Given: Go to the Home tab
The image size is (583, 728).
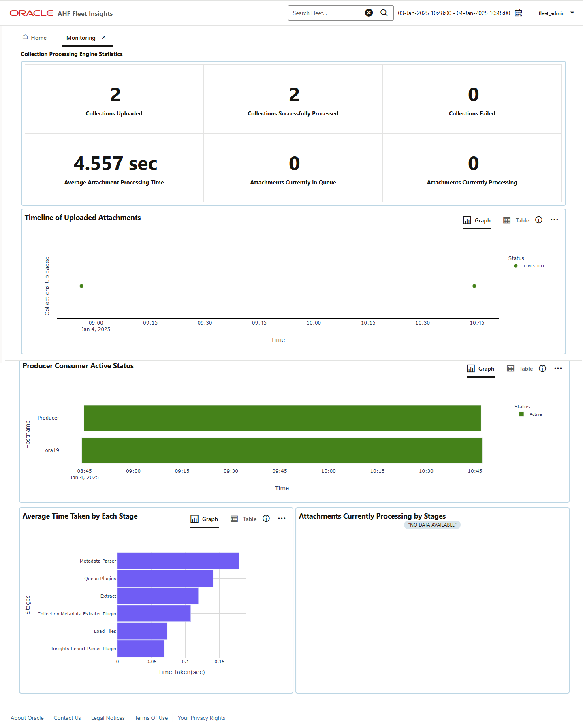Looking at the screenshot, I should coord(34,38).
